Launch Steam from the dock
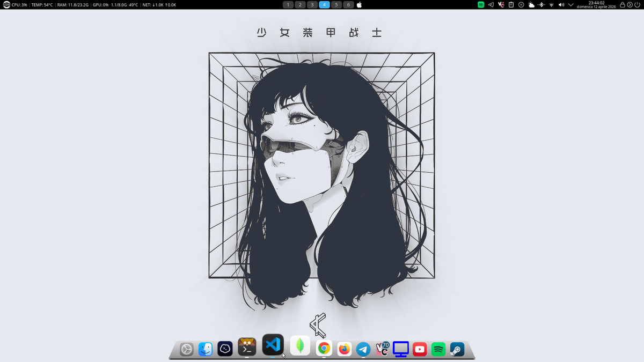This screenshot has height=362, width=644. [x=457, y=350]
